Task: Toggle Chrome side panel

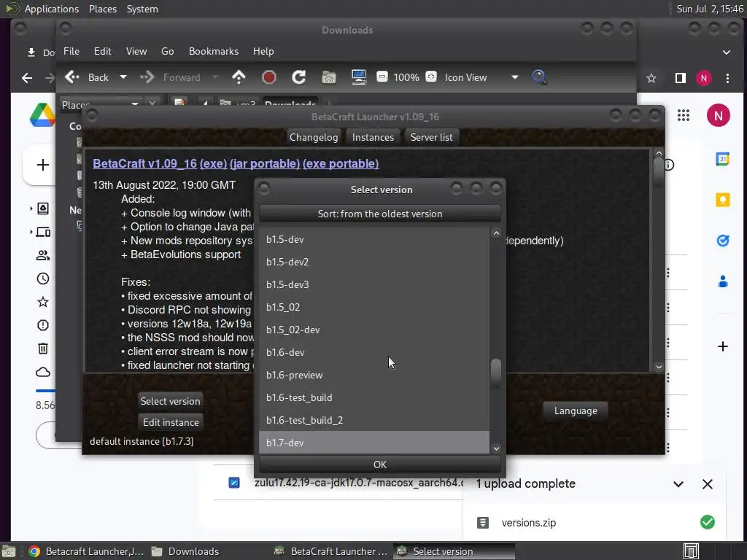Action: (x=681, y=78)
